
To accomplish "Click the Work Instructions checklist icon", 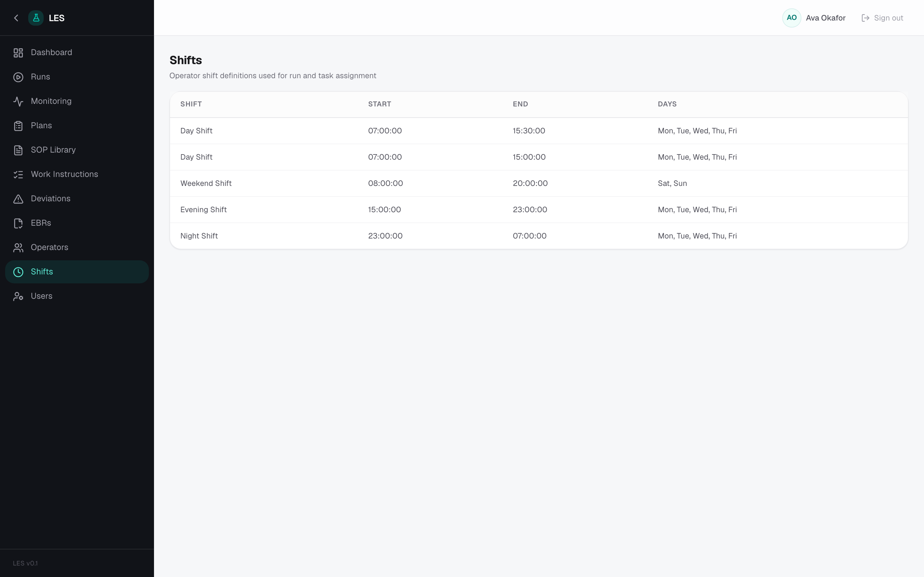I will 18,175.
